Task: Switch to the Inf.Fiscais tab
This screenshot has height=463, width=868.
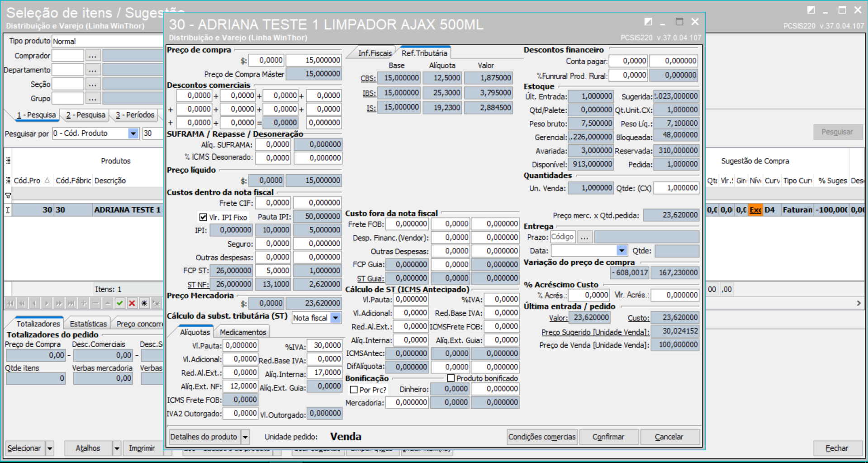Action: [x=375, y=53]
